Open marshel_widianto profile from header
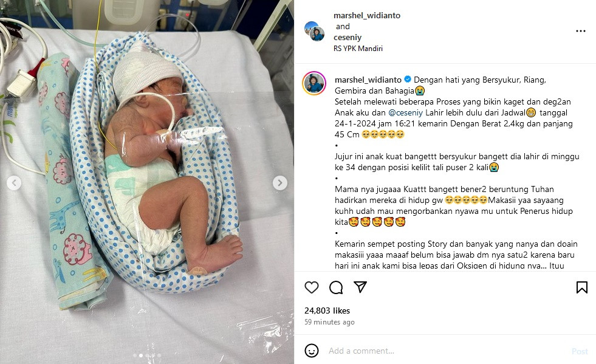The height and width of the screenshot is (364, 596). point(367,16)
